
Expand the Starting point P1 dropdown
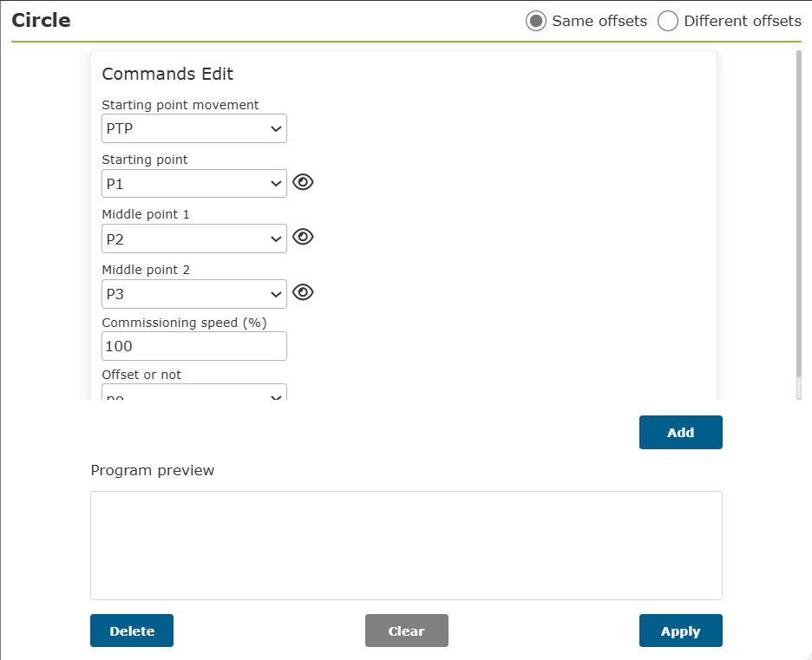tap(194, 184)
